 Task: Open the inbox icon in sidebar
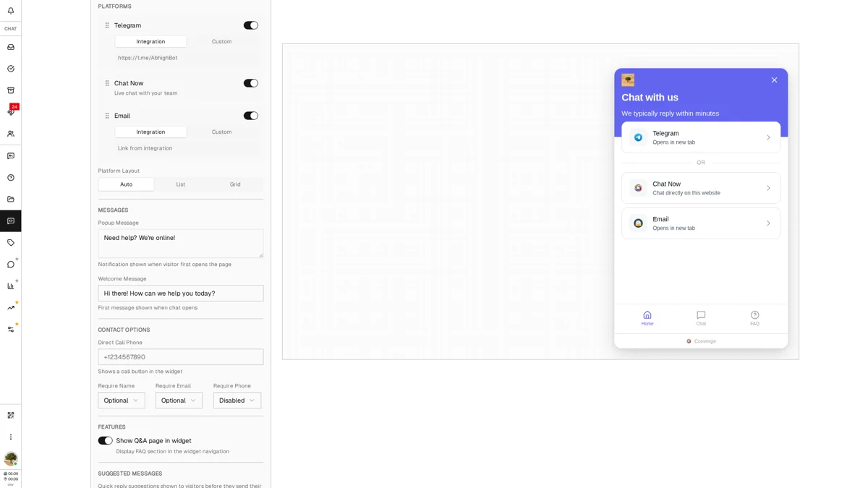tap(10, 47)
